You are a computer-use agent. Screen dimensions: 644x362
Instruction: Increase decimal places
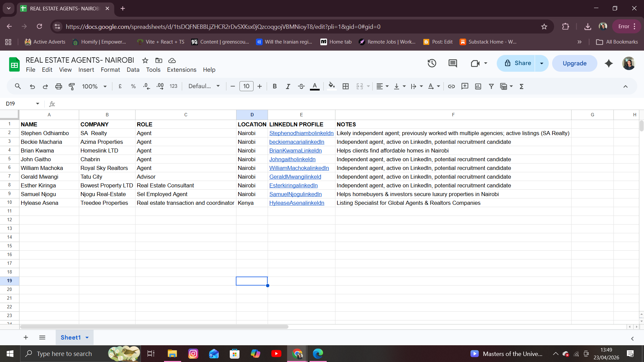click(x=160, y=86)
